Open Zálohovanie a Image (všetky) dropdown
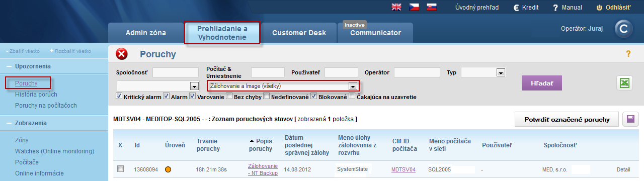The height and width of the screenshot is (181, 644). 283,85
